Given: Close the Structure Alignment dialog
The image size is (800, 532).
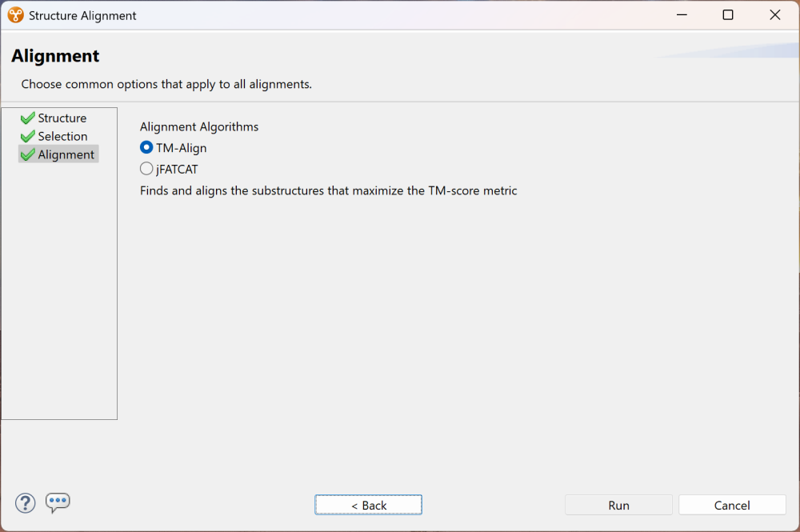Looking at the screenshot, I should pos(774,14).
